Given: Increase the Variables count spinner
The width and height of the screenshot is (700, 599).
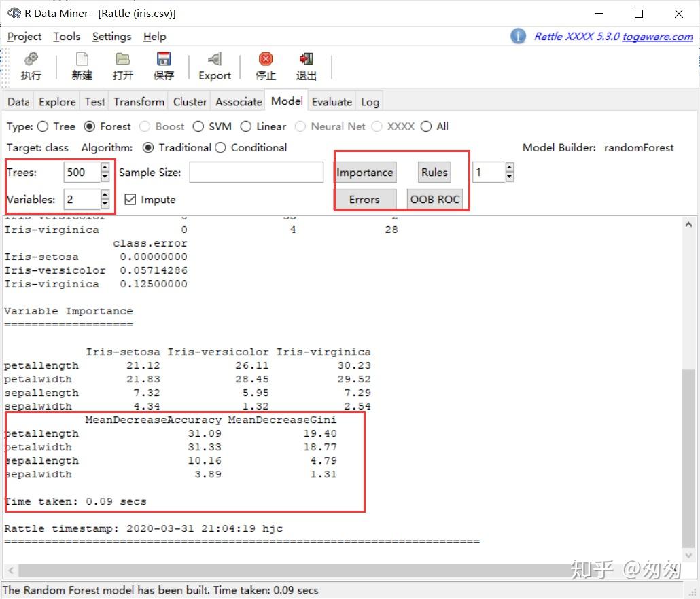Looking at the screenshot, I should coord(105,194).
